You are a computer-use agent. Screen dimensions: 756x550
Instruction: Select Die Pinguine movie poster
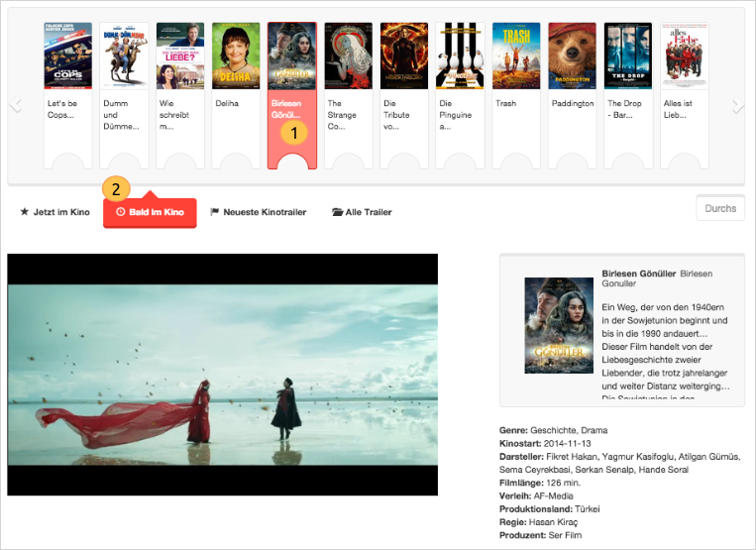[460, 55]
